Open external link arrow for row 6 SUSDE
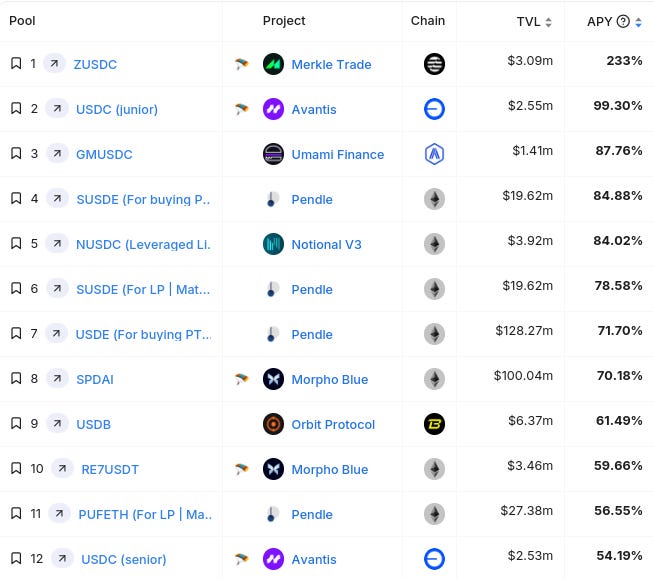 (57, 288)
